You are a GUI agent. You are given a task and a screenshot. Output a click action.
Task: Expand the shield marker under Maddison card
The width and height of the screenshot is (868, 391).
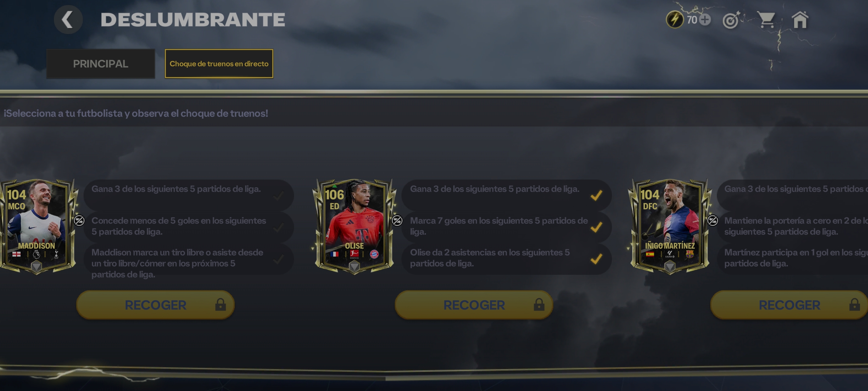tap(36, 267)
